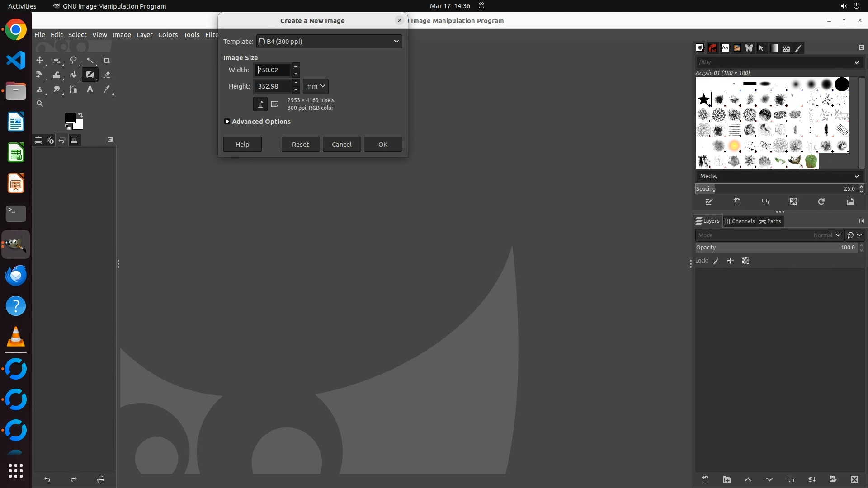The width and height of the screenshot is (868, 488).
Task: Switch new image to landscape orientation
Action: click(x=275, y=104)
